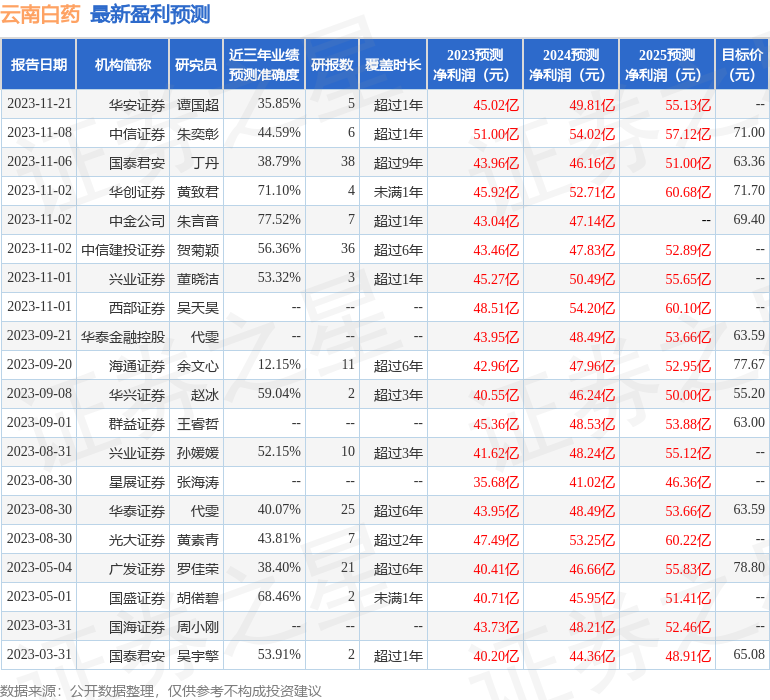Select the 近三年业绩预测准确度 column header
The image size is (770, 700).
(x=264, y=64)
